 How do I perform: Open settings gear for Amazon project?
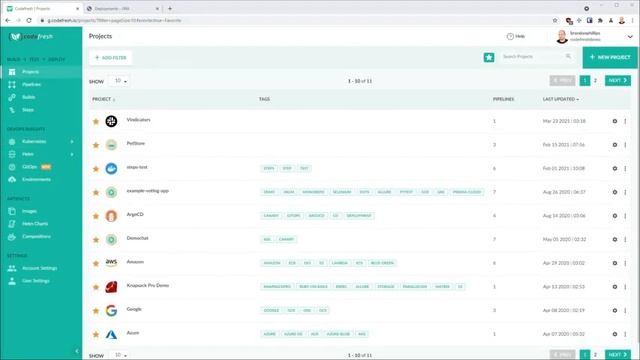(615, 263)
